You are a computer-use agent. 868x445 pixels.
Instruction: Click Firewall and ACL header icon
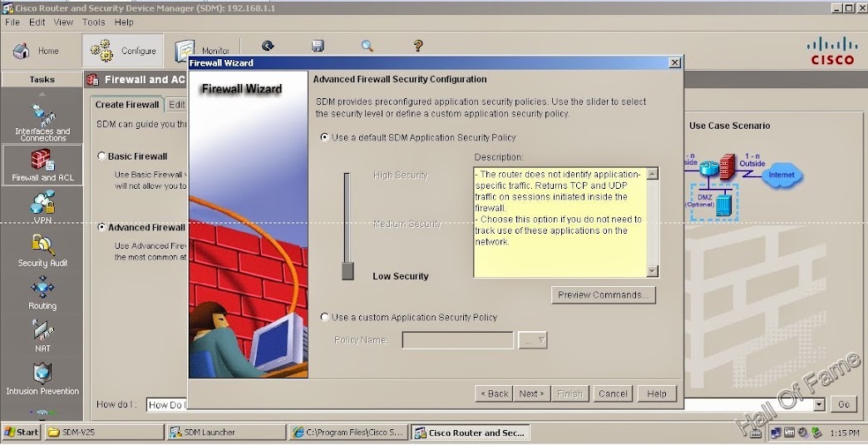point(93,80)
